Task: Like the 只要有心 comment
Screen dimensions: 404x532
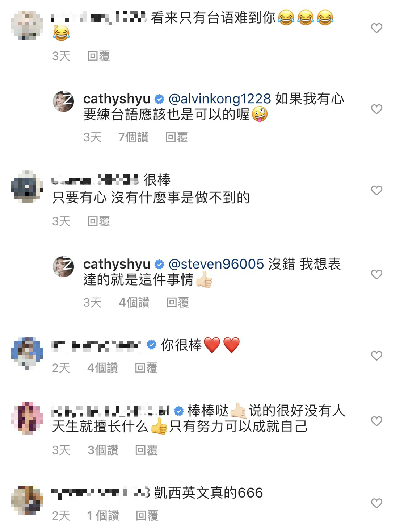Action: pyautogui.click(x=376, y=190)
